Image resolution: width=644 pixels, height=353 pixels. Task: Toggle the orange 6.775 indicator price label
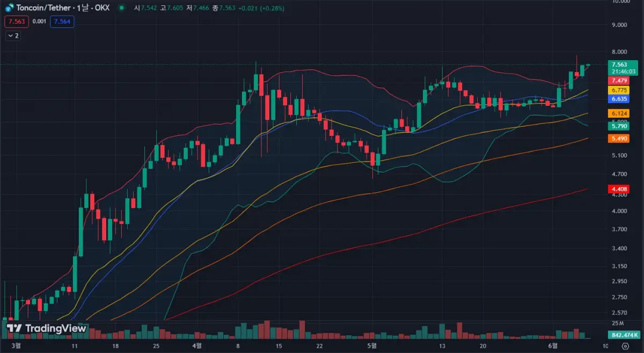tap(618, 91)
